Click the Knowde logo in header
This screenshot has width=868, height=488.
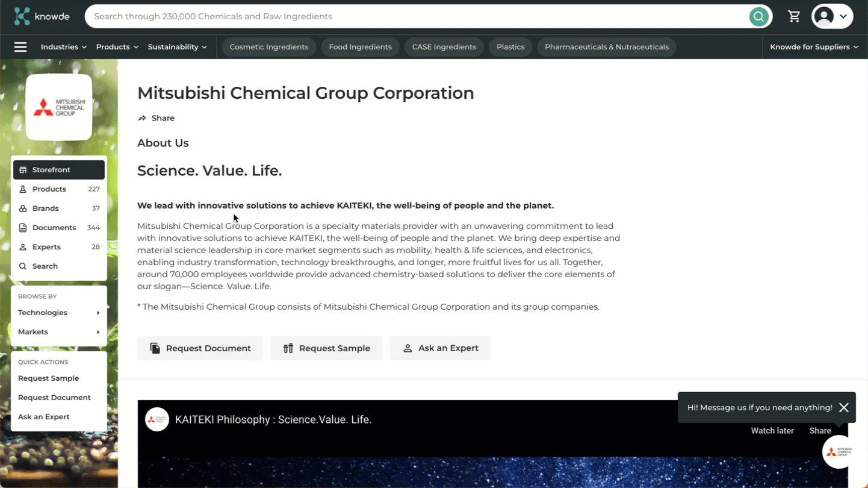pyautogui.click(x=42, y=16)
